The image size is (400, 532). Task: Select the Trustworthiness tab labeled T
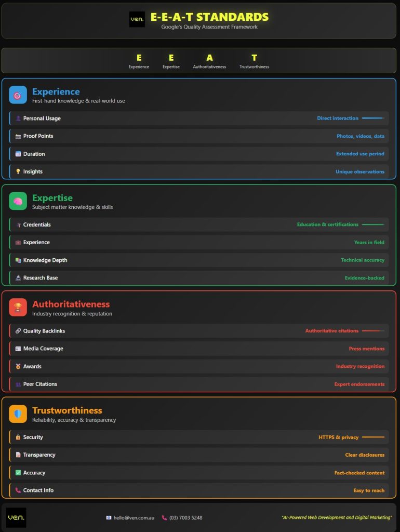click(x=254, y=61)
